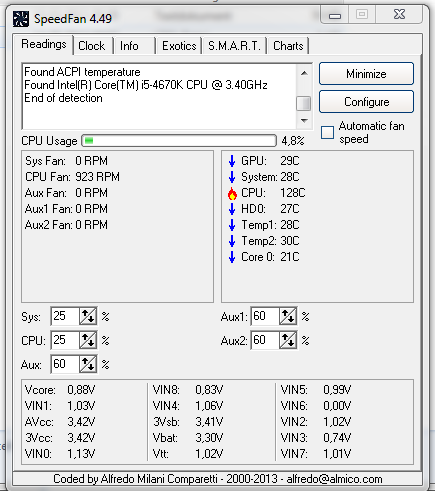Click the Vtt 1,02V reading
This screenshot has height=491, width=435.
click(188, 454)
